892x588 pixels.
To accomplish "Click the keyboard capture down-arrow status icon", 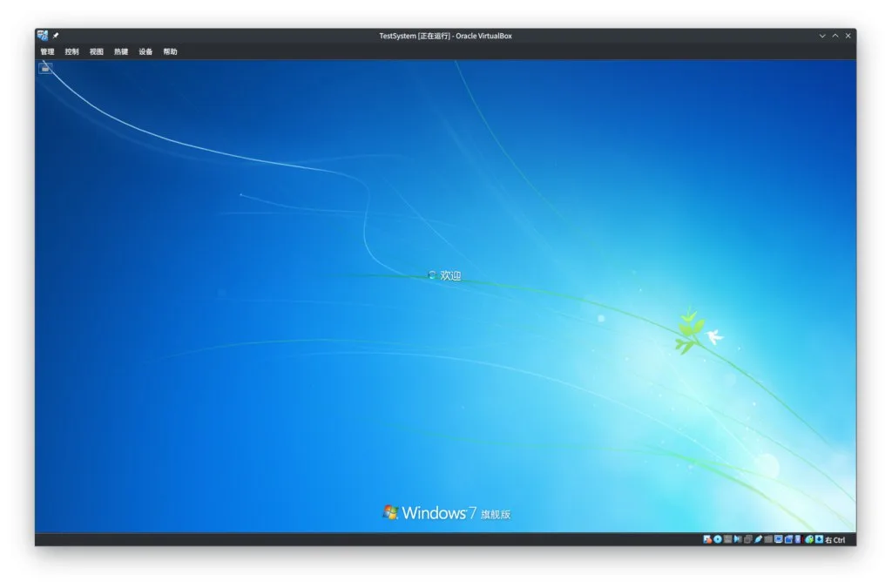I will [x=819, y=539].
